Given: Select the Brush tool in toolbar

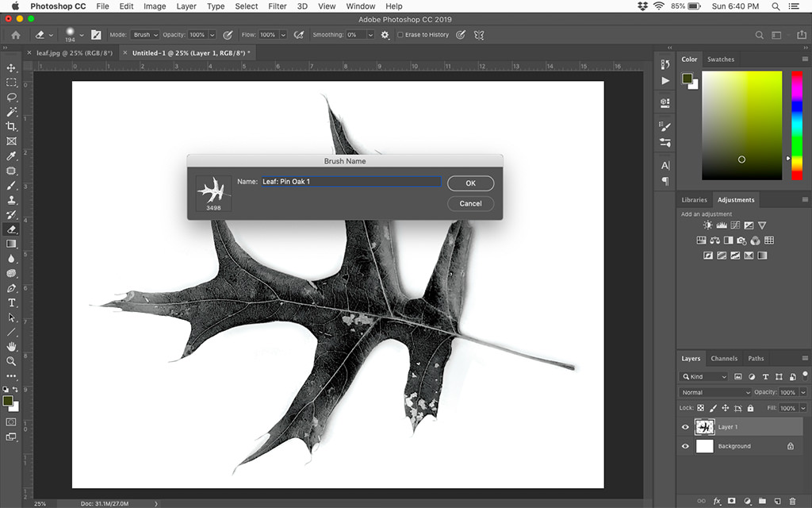Looking at the screenshot, I should [x=11, y=185].
